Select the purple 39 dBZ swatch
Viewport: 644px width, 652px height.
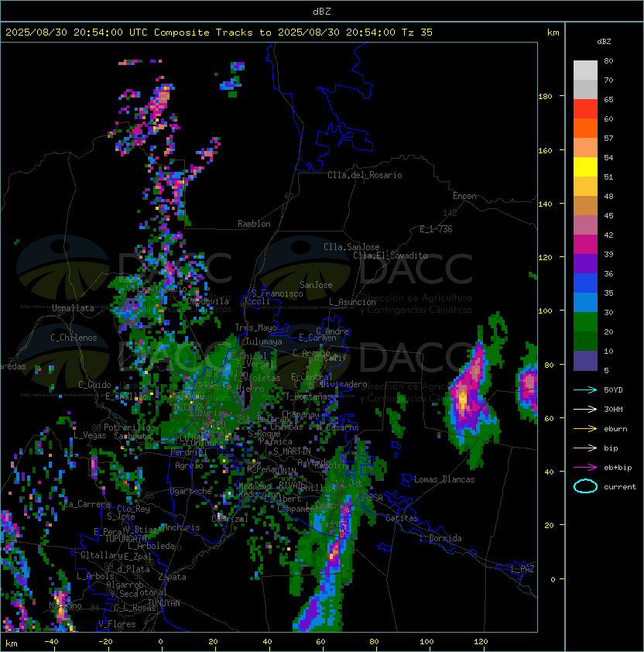tap(585, 263)
